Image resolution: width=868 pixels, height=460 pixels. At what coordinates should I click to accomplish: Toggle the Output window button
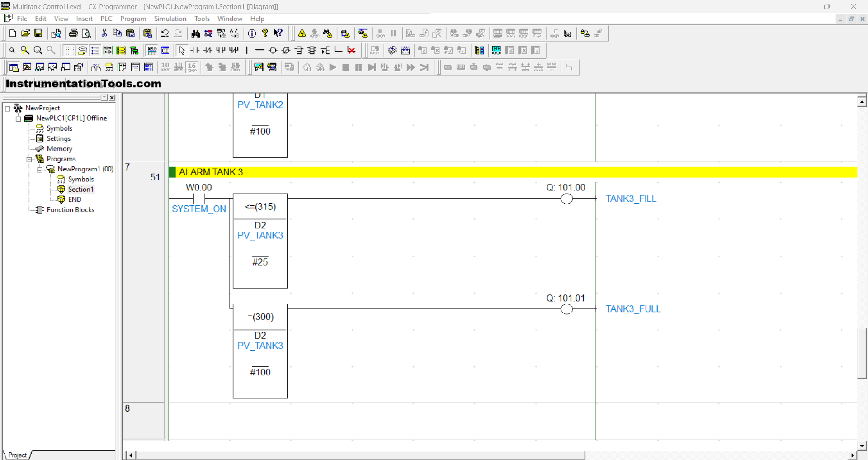(27, 67)
